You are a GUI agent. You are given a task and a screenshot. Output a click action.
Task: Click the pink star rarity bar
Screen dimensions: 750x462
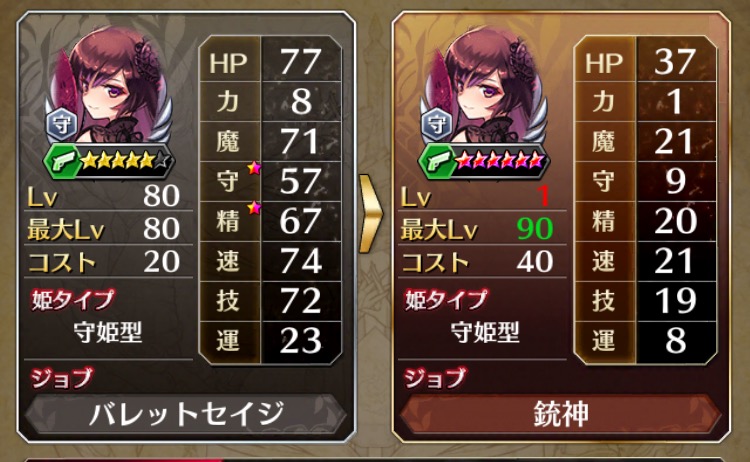[x=500, y=161]
